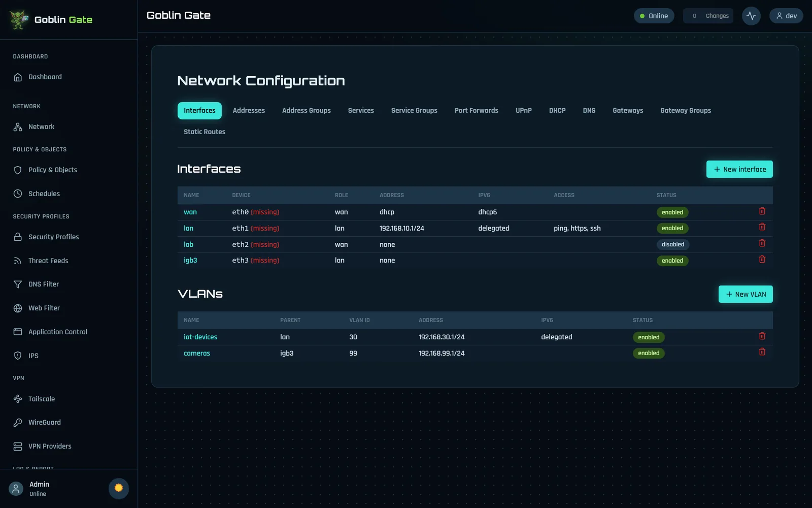Image resolution: width=812 pixels, height=508 pixels.
Task: Open Threat Feeds page
Action: (69, 261)
